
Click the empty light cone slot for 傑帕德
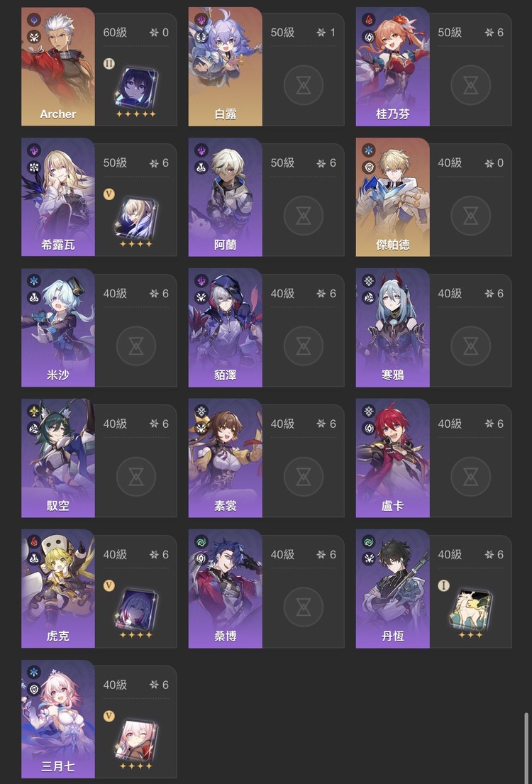point(470,216)
